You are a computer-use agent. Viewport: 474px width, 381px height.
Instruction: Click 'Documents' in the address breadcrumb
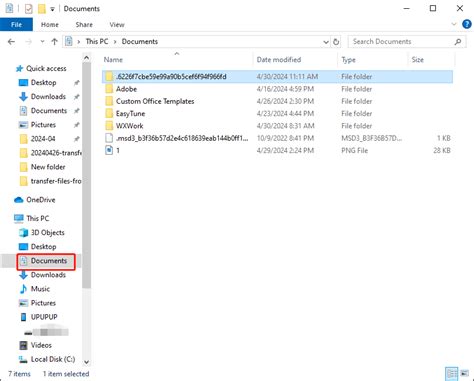point(140,42)
